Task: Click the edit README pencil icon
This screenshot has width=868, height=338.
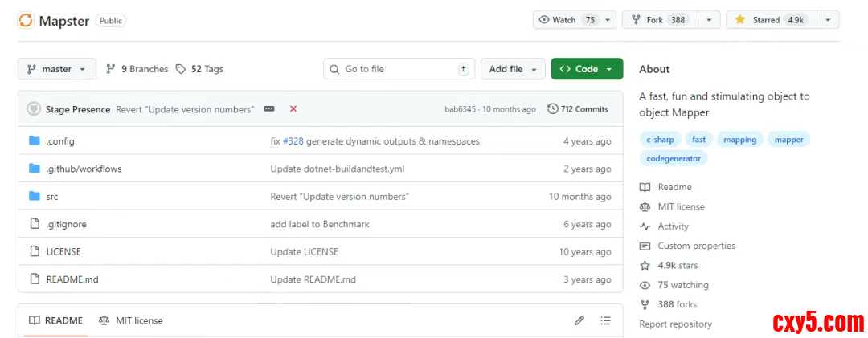Action: (x=579, y=320)
